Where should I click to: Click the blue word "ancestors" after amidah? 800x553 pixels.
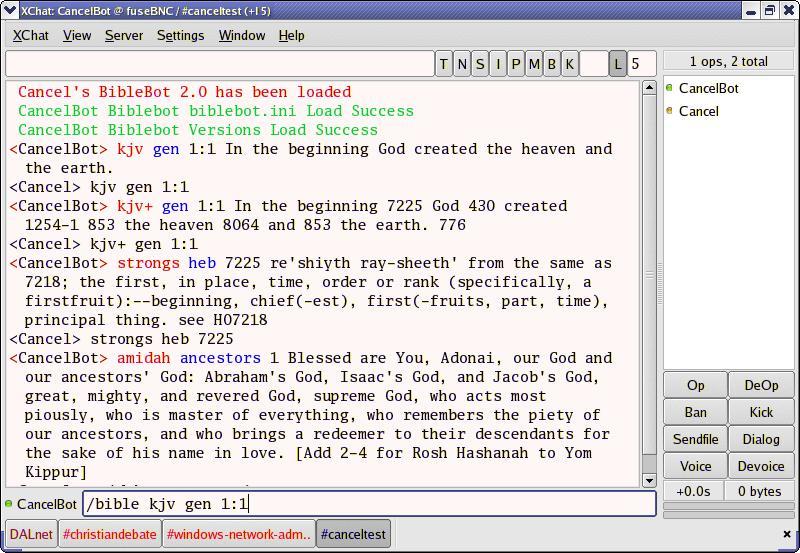tap(220, 358)
